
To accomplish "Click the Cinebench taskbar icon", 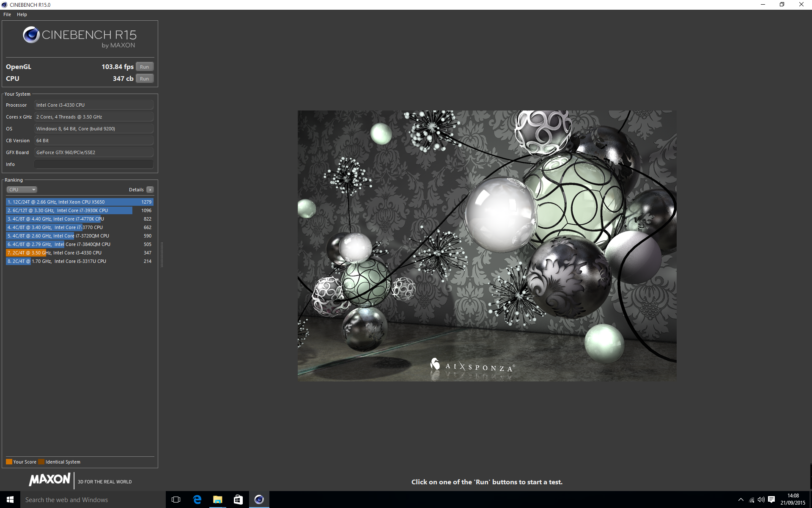I will click(x=259, y=500).
